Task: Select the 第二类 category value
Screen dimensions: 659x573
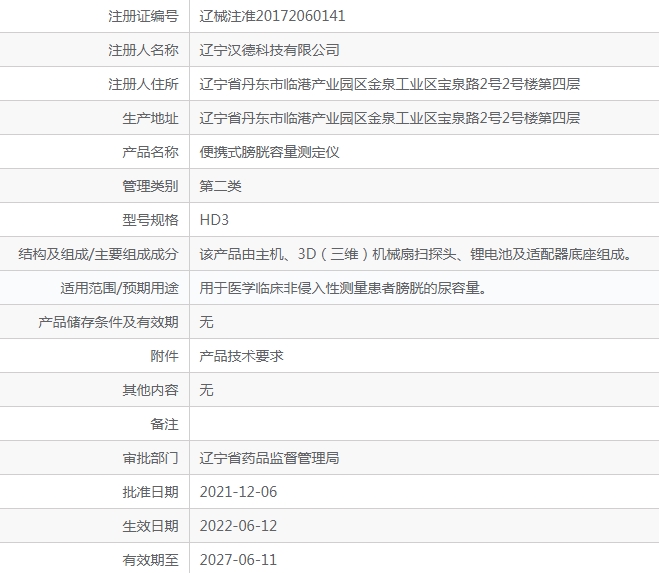Action: [x=220, y=186]
